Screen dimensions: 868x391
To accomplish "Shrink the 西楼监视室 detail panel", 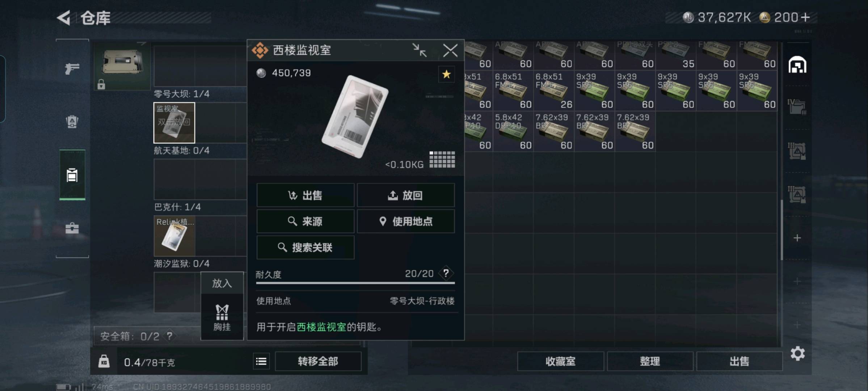I will (x=420, y=50).
